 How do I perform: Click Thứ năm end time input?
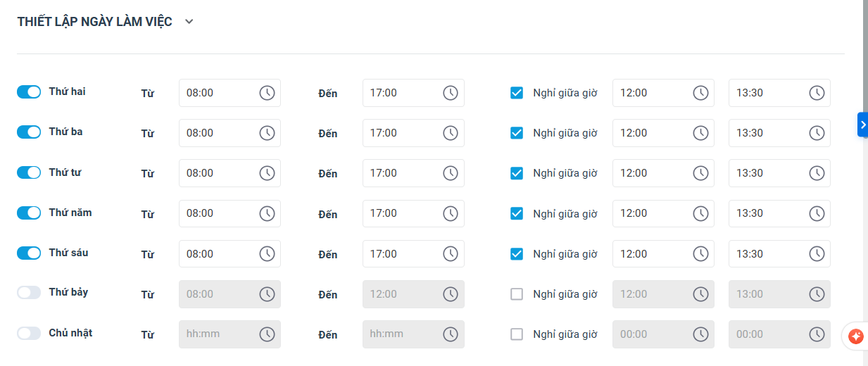(401, 213)
